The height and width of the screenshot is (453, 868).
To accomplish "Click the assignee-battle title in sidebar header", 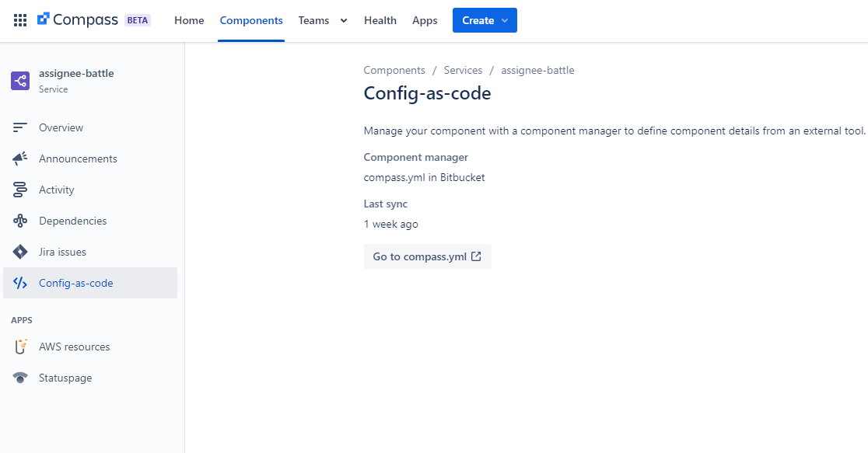I will click(76, 73).
